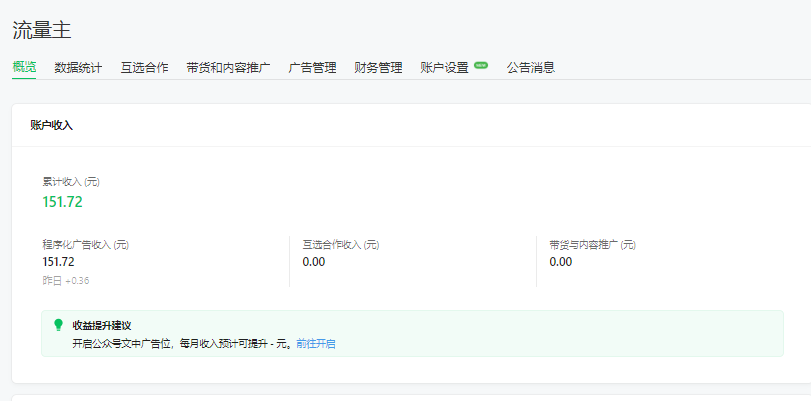Click the 0.00 value under 带货与内容推广
This screenshot has height=401, width=811.
coord(561,262)
